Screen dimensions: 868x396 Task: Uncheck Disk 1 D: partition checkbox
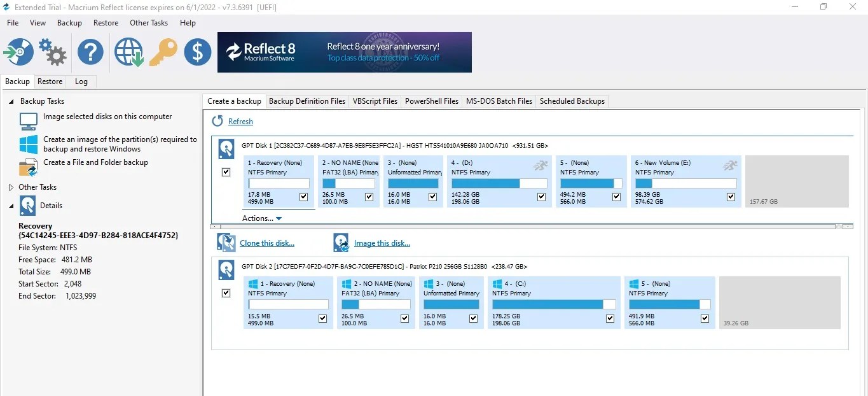coord(541,197)
